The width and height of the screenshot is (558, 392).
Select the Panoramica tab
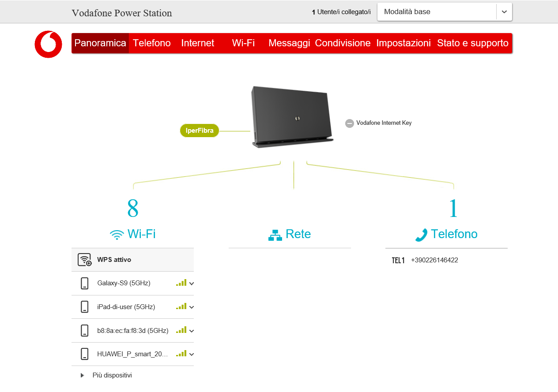[x=100, y=43]
